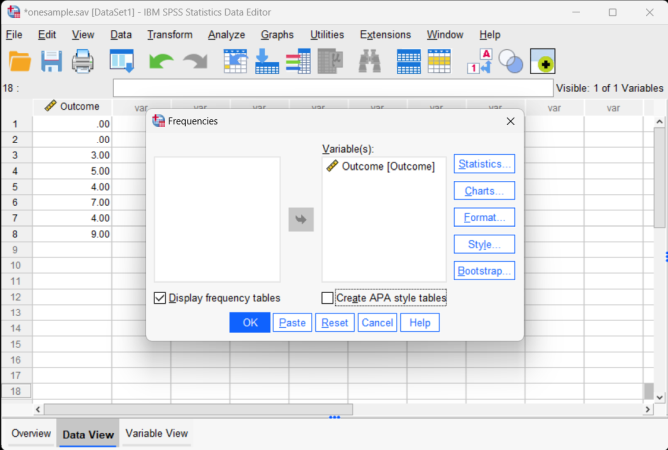Click the Split file toolbar icon
Viewport: 668px width, 450px height.
(409, 61)
